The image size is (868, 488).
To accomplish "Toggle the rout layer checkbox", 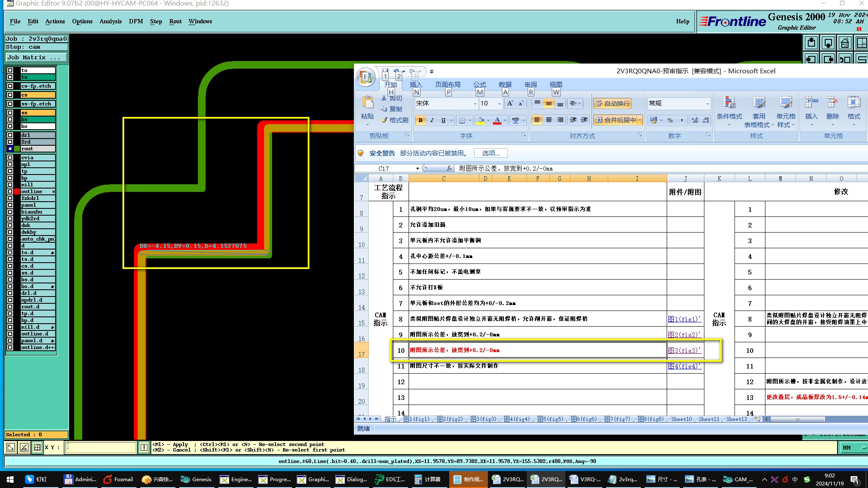I will 10,149.
